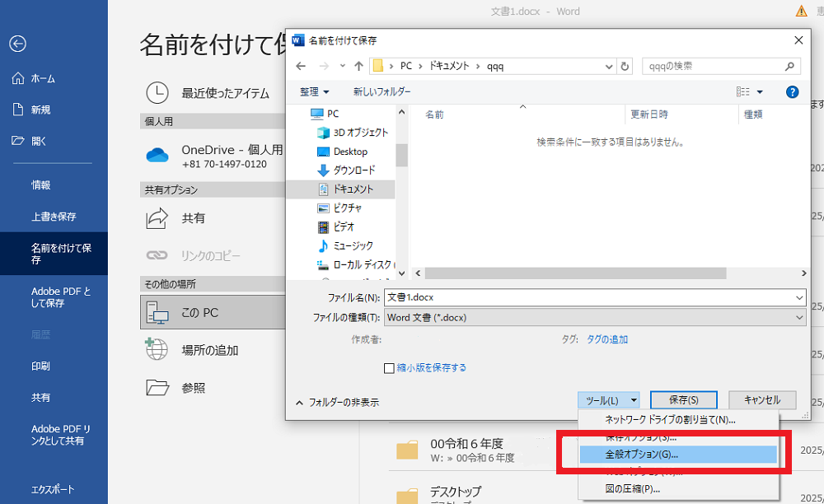Open the Export (エクスポート) page

pos(54,489)
